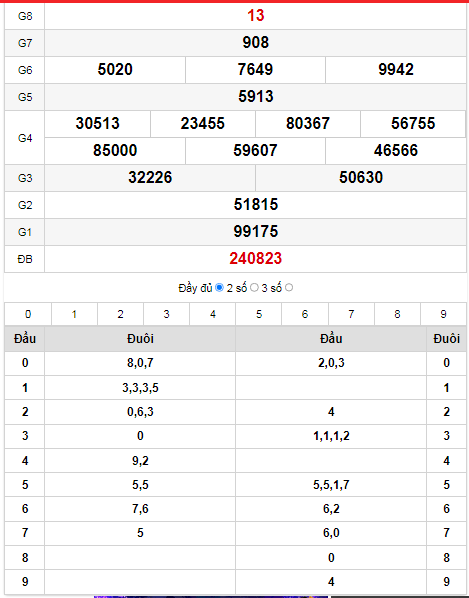469x598 pixels.
Task: Click the G1 result 99175
Action: 255,231
